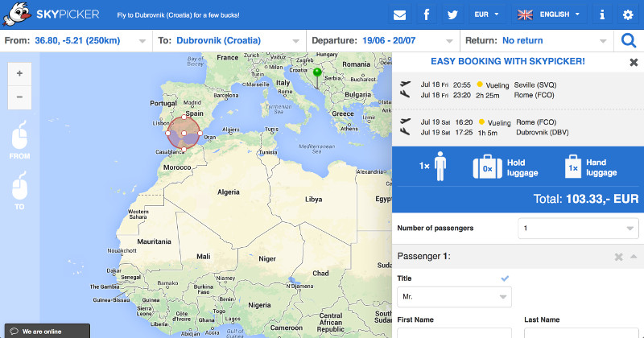Open the Number of passengers dropdown

578,229
